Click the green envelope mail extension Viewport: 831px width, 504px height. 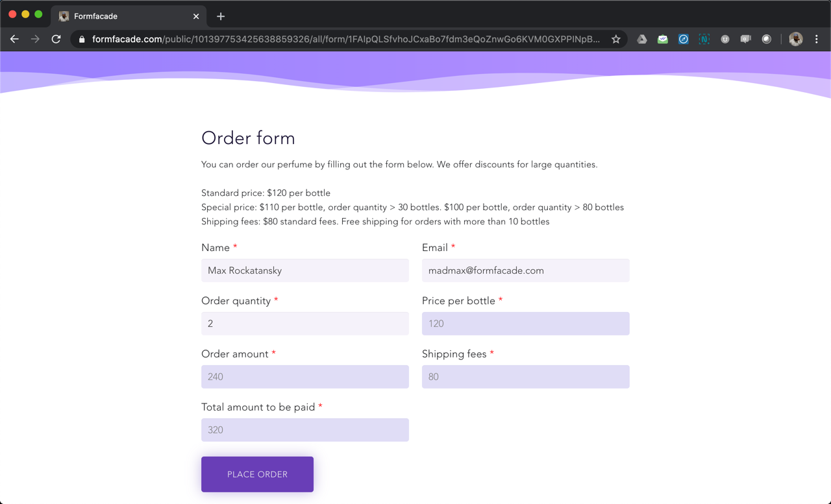click(x=662, y=39)
